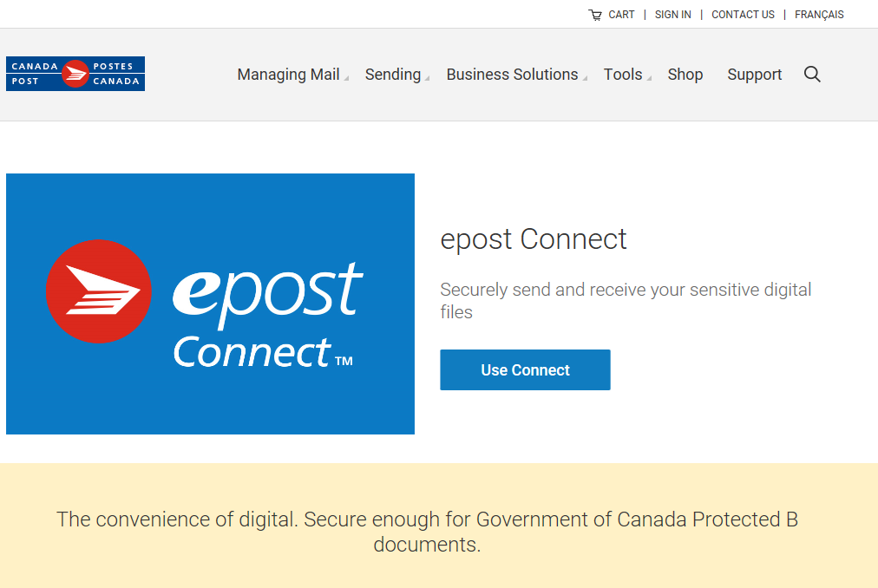Click the shopping cart icon
Screen dimensions: 878x588
(595, 14)
